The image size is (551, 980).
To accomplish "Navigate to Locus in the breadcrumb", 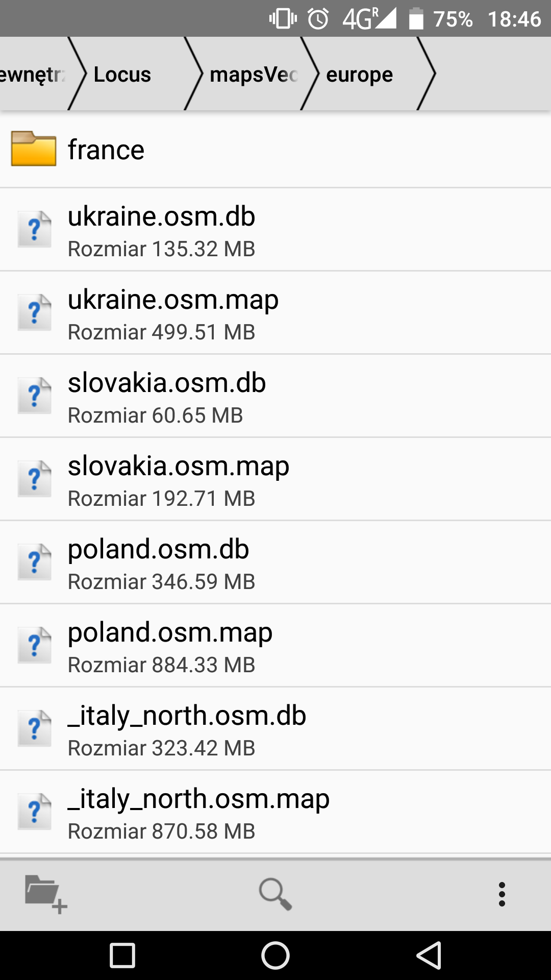I will tap(122, 75).
